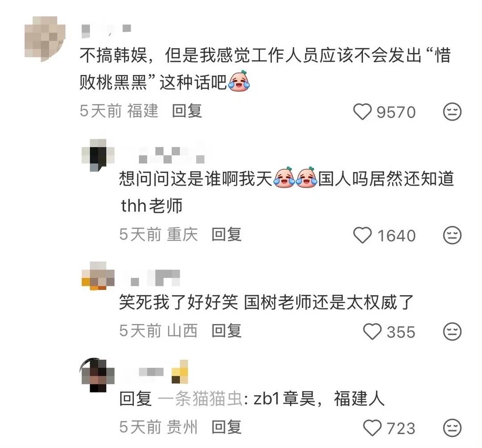This screenshot has width=482, height=448.
Task: Open the avatar of the 重庆 replier
Action: pyautogui.click(x=98, y=155)
